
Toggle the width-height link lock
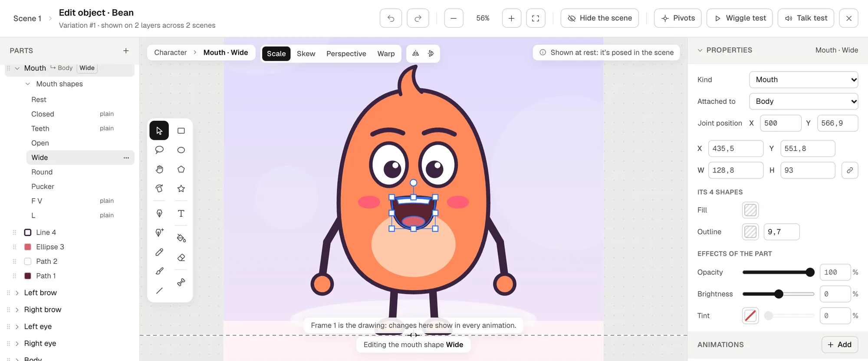(x=850, y=170)
